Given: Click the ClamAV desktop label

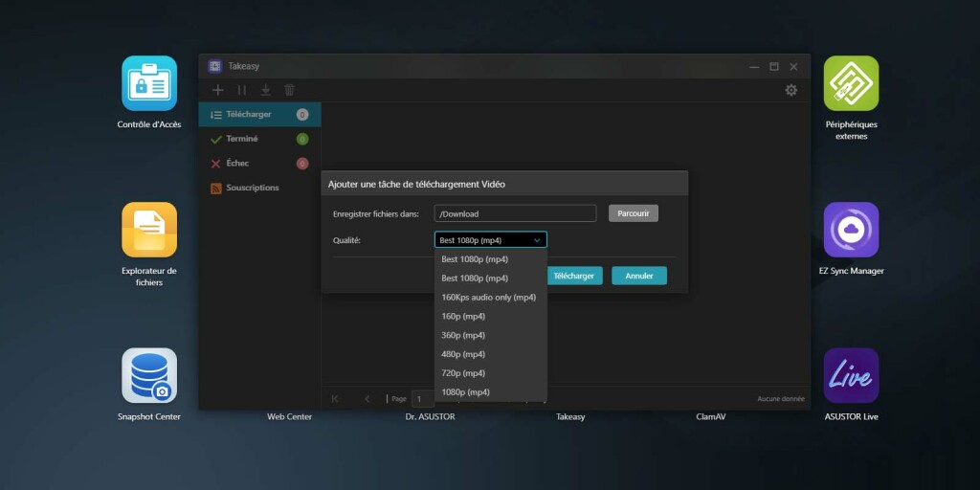Looking at the screenshot, I should [x=711, y=417].
